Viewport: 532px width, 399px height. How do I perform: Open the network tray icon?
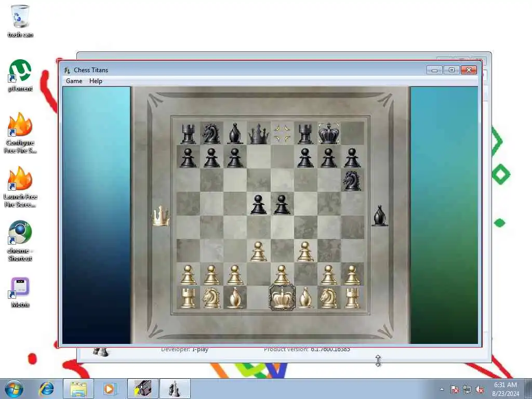tap(467, 389)
